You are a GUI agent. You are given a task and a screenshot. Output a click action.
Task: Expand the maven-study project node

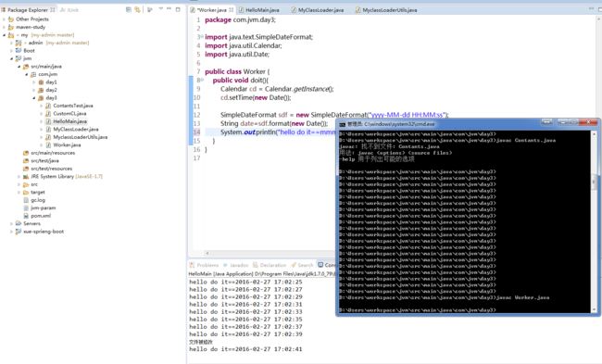click(x=4, y=27)
